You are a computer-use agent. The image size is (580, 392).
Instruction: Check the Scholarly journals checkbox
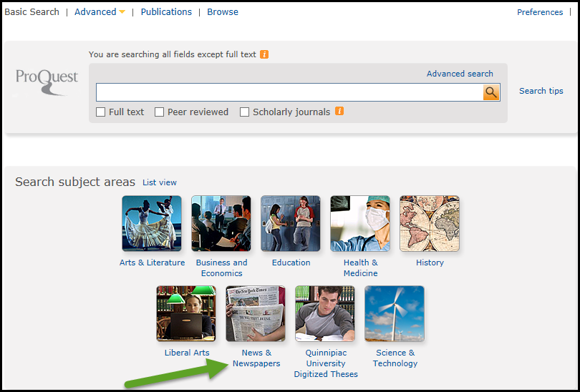point(244,112)
